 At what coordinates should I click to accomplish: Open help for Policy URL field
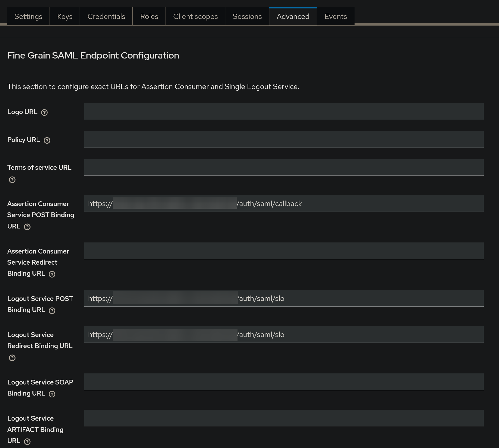[47, 140]
